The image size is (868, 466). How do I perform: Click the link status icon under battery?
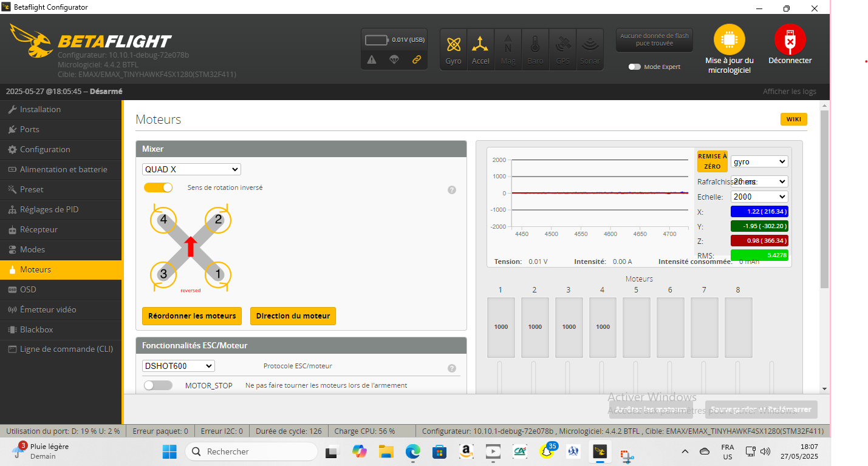coord(417,59)
